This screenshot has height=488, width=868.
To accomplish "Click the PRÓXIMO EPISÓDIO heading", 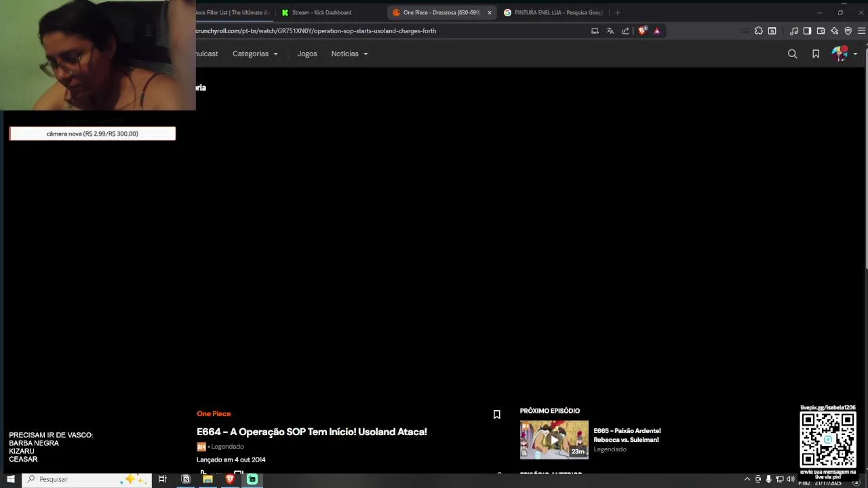I will tap(550, 411).
